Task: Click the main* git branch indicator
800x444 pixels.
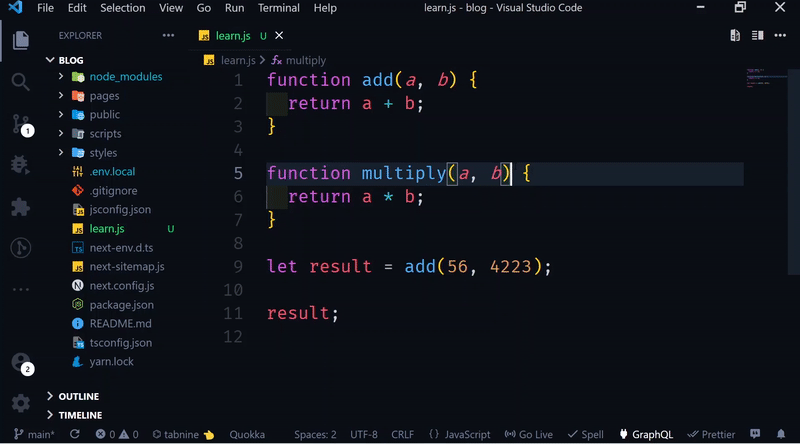Action: [34, 434]
